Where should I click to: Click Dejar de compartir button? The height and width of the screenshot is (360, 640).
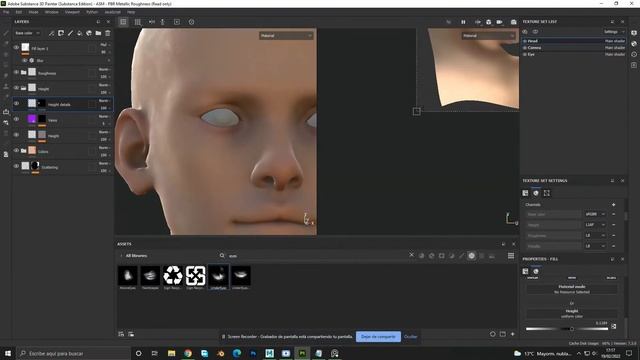point(378,337)
